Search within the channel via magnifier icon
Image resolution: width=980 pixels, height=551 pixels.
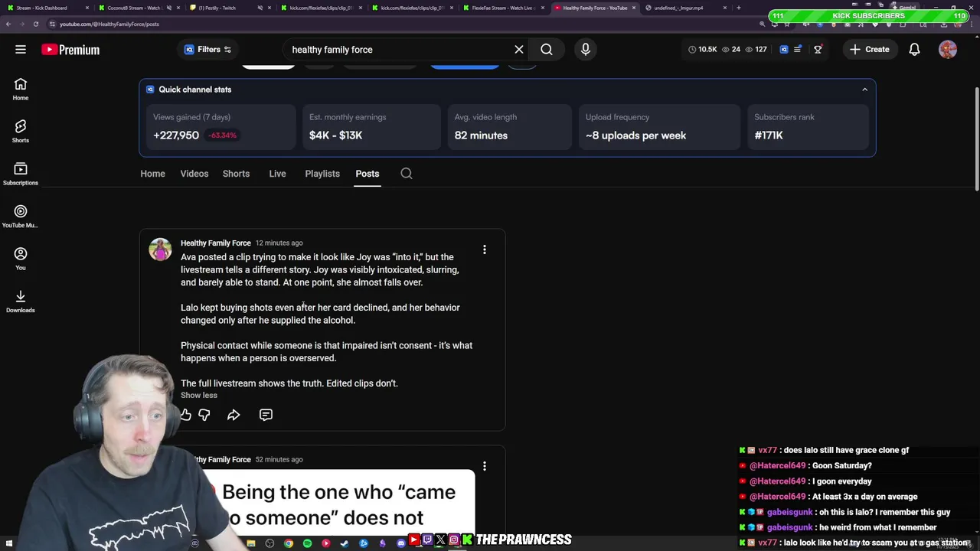[407, 174]
